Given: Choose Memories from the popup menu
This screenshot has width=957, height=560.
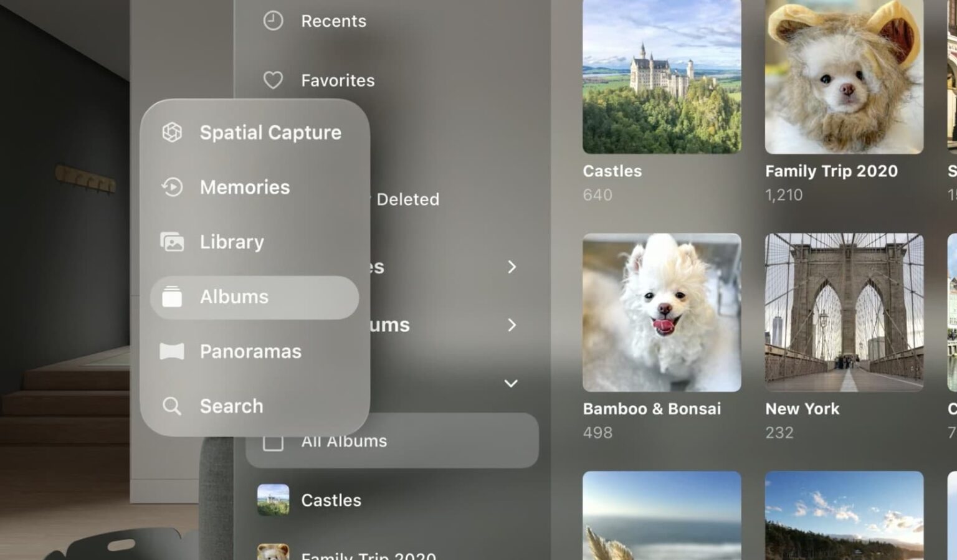Looking at the screenshot, I should tap(244, 187).
